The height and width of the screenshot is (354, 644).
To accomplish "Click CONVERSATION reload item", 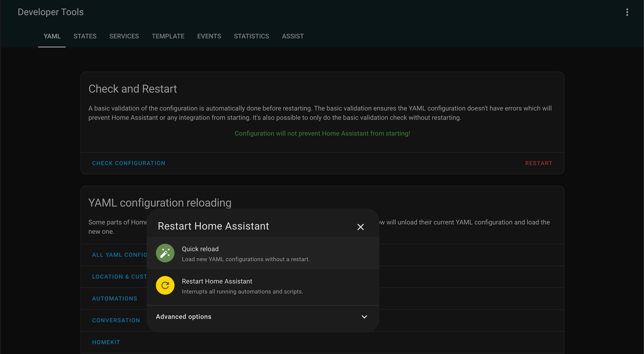I will click(116, 320).
